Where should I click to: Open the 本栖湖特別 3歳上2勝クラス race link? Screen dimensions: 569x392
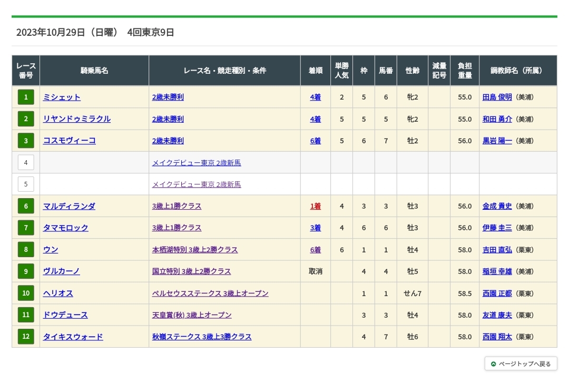[x=195, y=250]
